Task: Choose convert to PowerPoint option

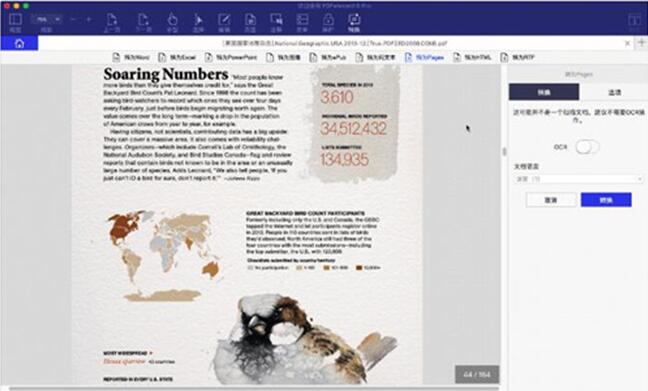Action: click(231, 57)
